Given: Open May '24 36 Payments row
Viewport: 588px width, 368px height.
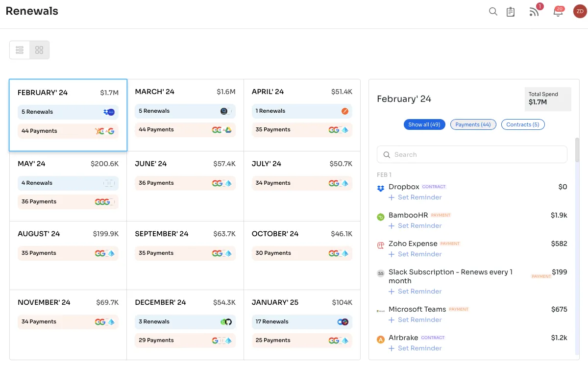Looking at the screenshot, I should 68,201.
